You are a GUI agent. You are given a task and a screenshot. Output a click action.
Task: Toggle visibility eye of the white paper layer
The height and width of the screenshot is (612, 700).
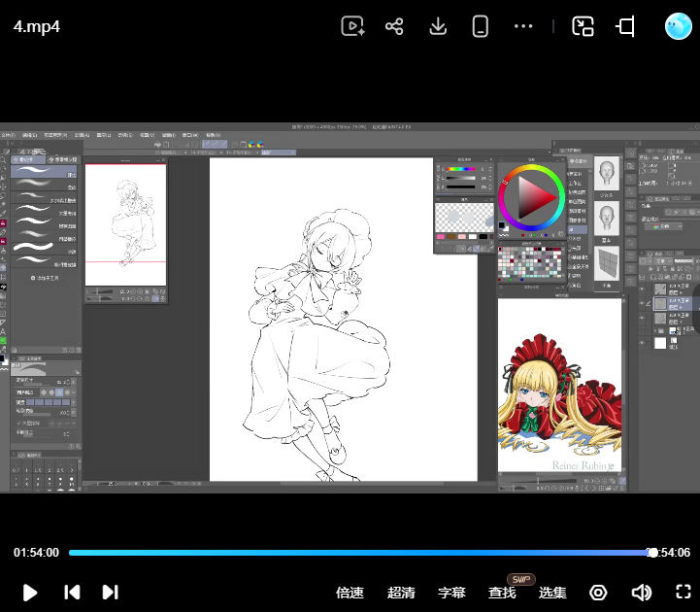pyautogui.click(x=643, y=343)
